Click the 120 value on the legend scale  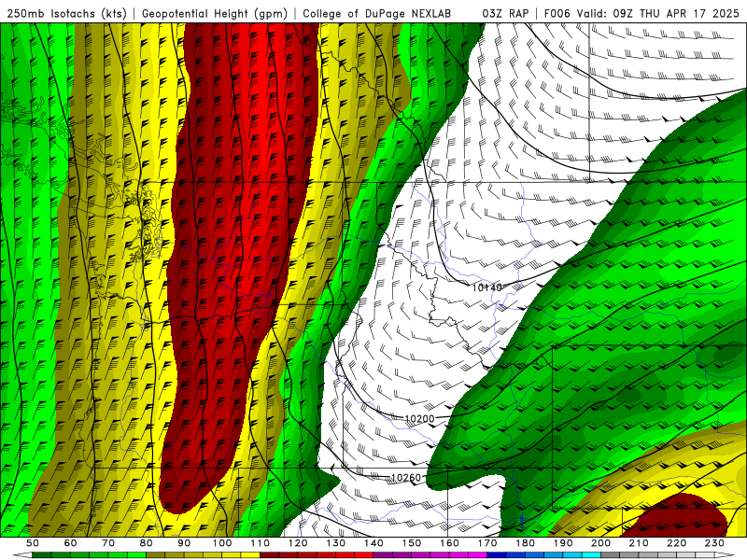[298, 543]
